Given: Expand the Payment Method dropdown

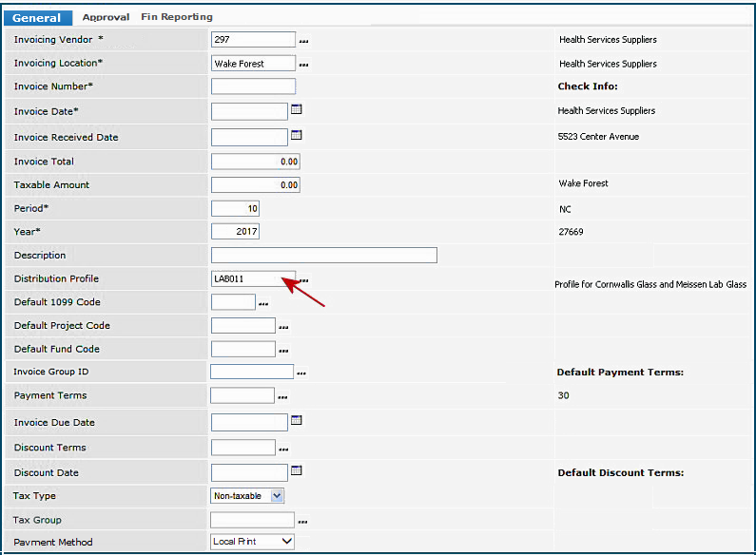Looking at the screenshot, I should [x=287, y=542].
